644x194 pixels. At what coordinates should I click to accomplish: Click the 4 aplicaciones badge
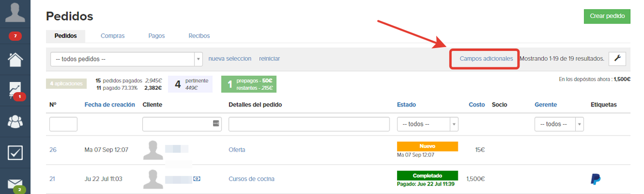67,84
